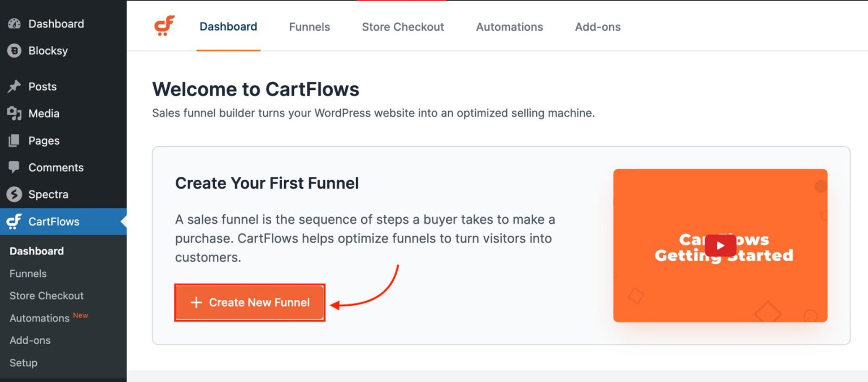Open the Posts section from the sidebar
Screen dimensions: 868x382
pos(43,86)
